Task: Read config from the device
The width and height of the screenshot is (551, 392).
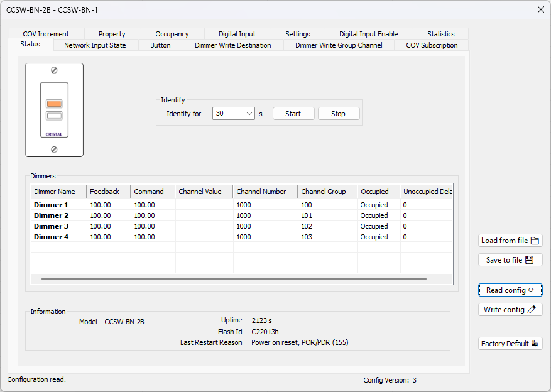Action: coord(510,290)
